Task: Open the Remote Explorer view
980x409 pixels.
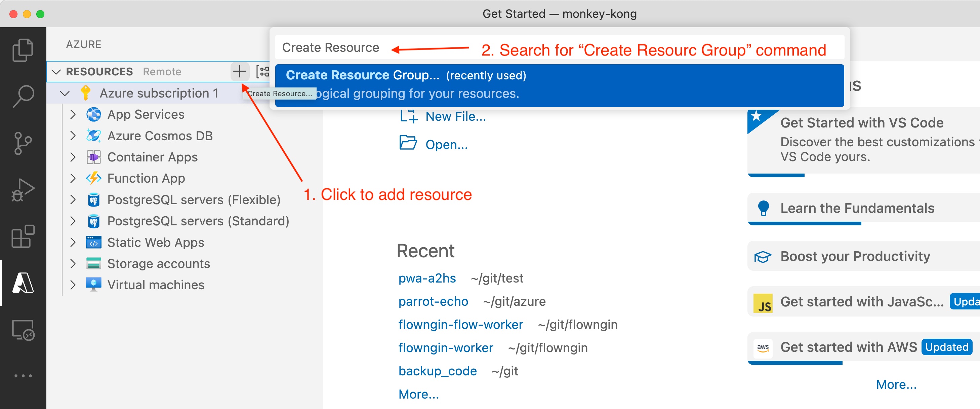Action: [x=23, y=330]
